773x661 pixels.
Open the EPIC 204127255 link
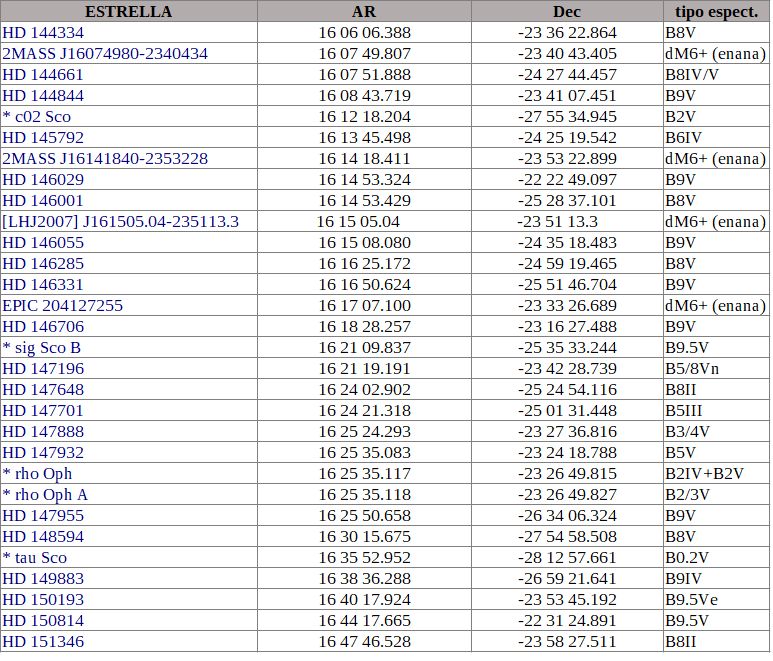(x=63, y=305)
